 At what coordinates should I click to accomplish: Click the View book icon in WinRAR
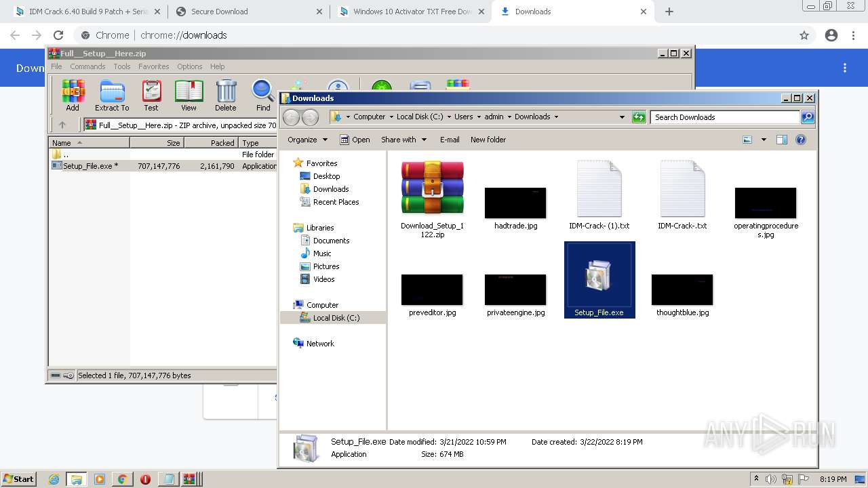(189, 96)
